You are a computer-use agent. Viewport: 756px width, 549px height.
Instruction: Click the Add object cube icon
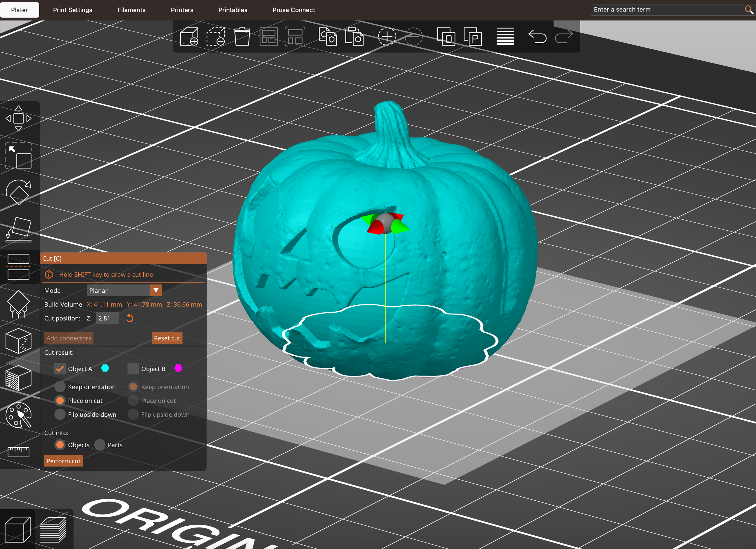189,36
